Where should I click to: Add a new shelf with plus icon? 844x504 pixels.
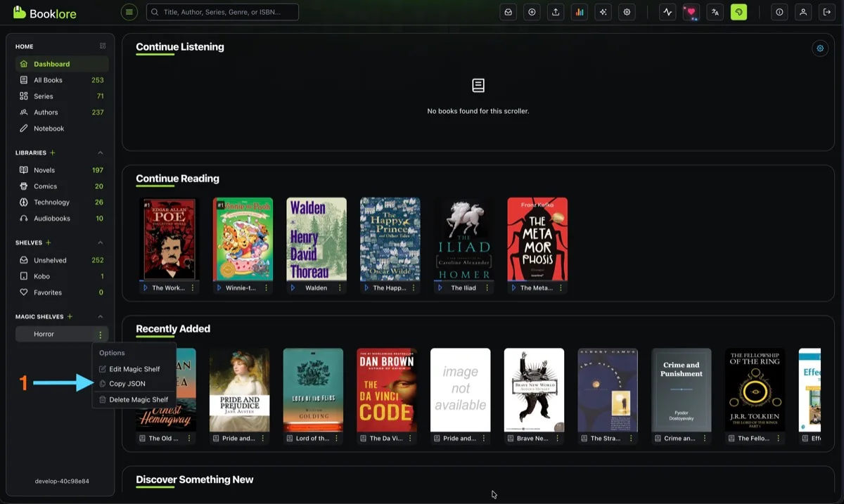click(x=49, y=243)
